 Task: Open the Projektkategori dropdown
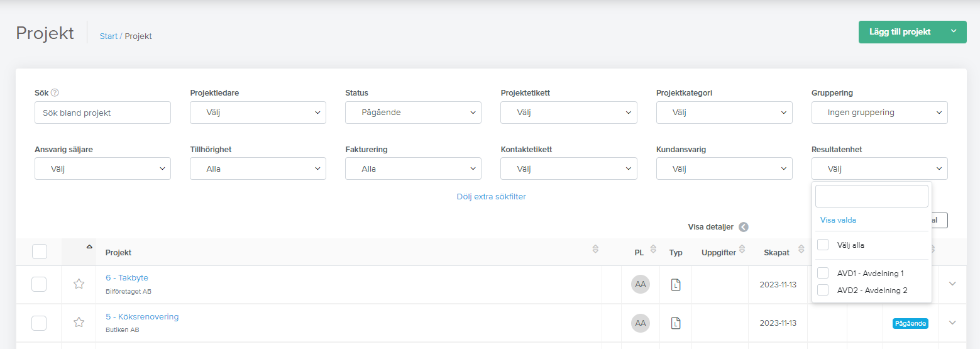click(724, 113)
